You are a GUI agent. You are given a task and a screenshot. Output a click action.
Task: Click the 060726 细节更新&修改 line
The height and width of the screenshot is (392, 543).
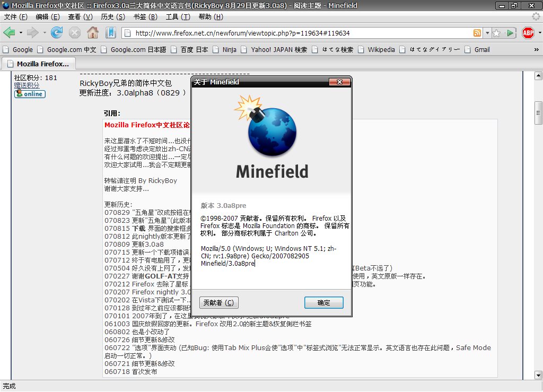pyautogui.click(x=139, y=339)
